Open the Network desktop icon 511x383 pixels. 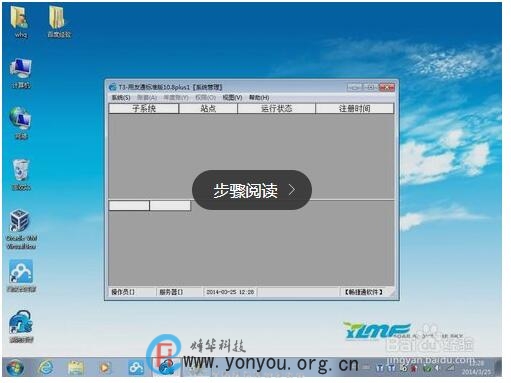(21, 123)
